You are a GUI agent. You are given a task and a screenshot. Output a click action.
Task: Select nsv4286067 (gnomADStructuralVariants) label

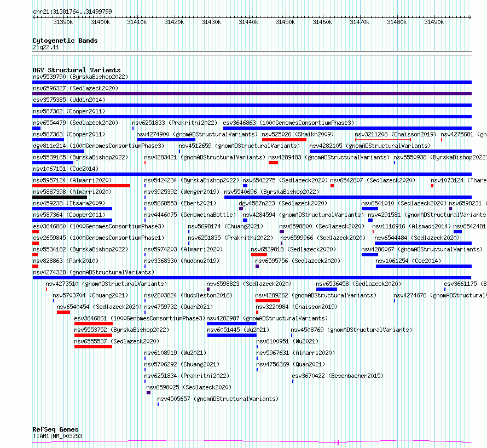pyautogui.click(x=422, y=249)
